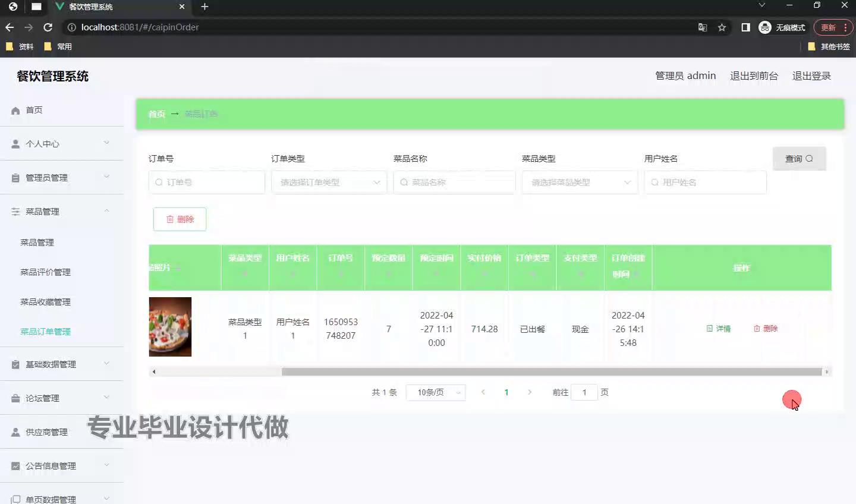Click 首页 breadcrumb link
Screen dimensions: 856x504
[156, 114]
